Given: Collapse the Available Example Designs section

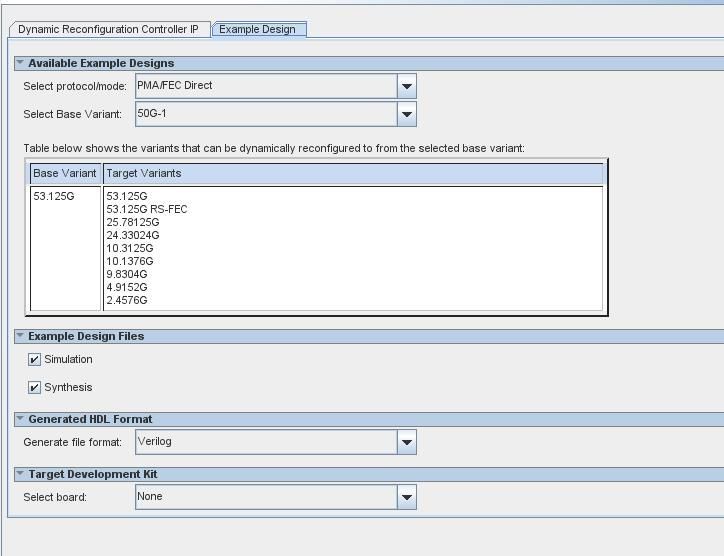Looking at the screenshot, I should [20, 63].
